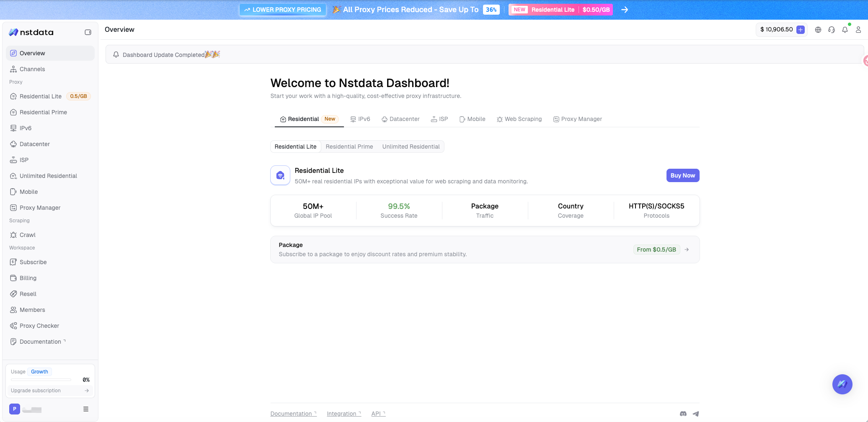
Task: Click the Growth plan badge
Action: click(39, 372)
